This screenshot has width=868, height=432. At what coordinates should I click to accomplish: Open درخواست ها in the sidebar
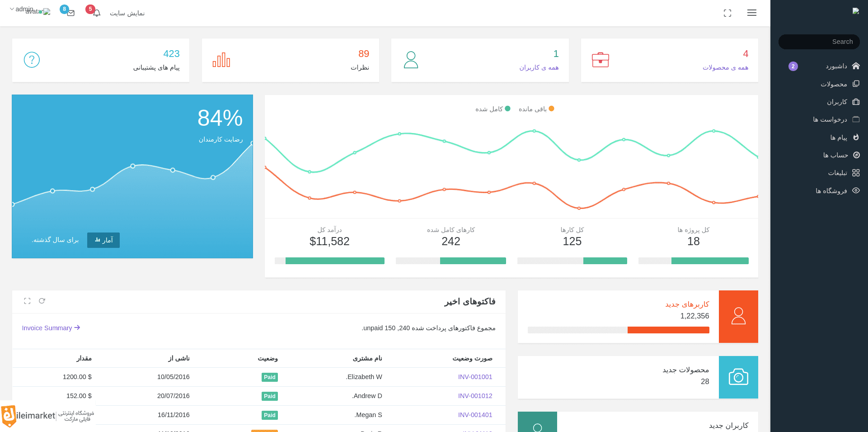tap(830, 119)
